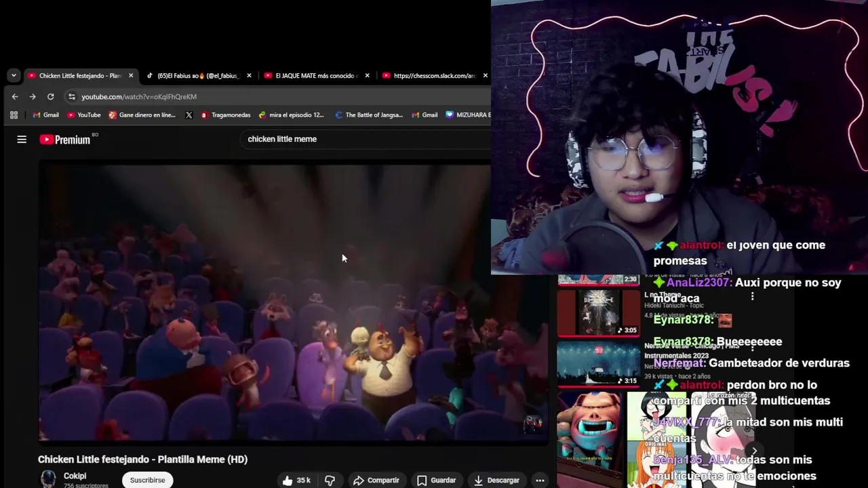Close the El Fabius TikTok tab
The width and height of the screenshot is (868, 488).
point(249,76)
